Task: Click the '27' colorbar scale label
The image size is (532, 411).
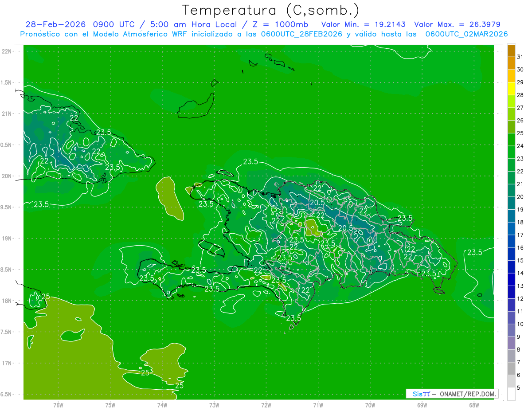Action: (520, 108)
